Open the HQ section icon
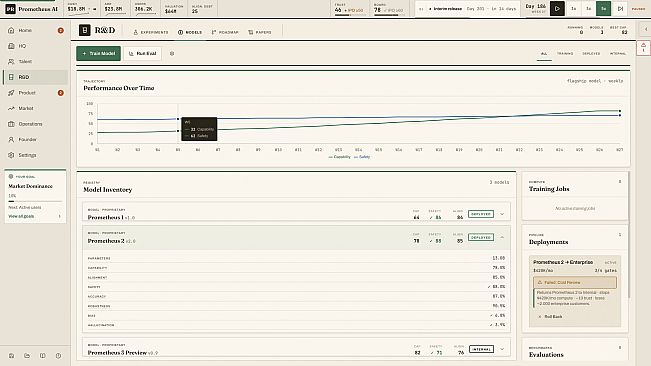The width and height of the screenshot is (651, 366). click(x=11, y=46)
